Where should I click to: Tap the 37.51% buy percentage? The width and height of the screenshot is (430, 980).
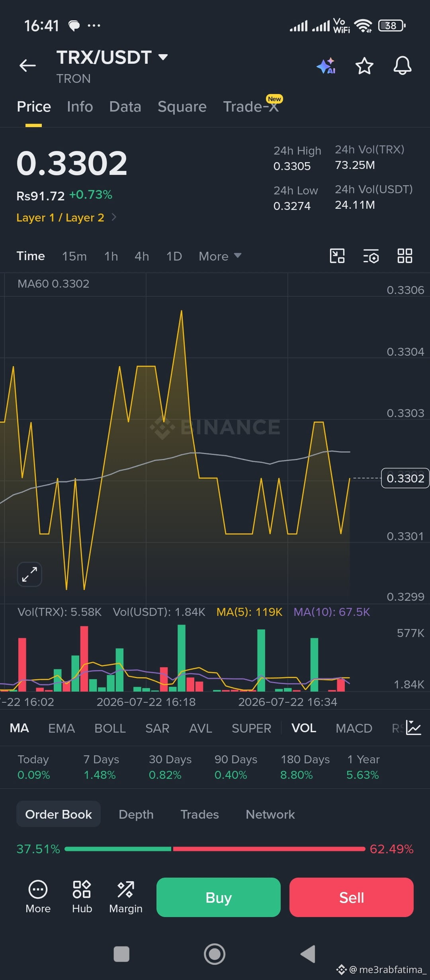point(38,849)
